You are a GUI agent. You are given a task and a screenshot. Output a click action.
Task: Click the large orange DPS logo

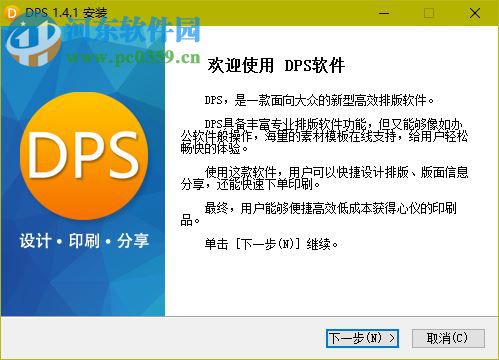84,156
